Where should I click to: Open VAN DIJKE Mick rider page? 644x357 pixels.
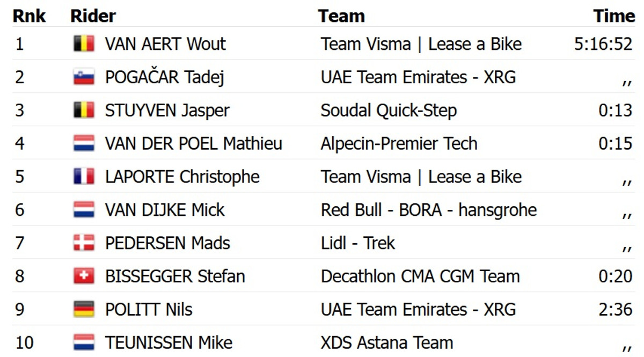[165, 210]
